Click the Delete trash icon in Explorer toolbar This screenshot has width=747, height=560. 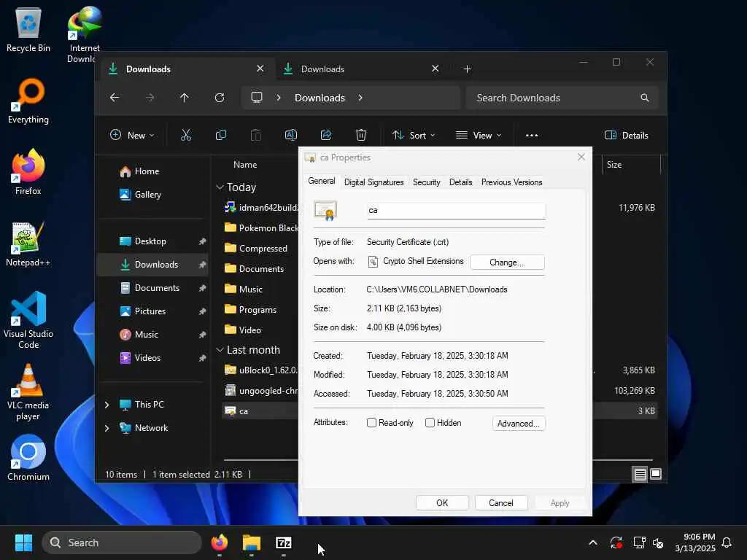coord(361,135)
